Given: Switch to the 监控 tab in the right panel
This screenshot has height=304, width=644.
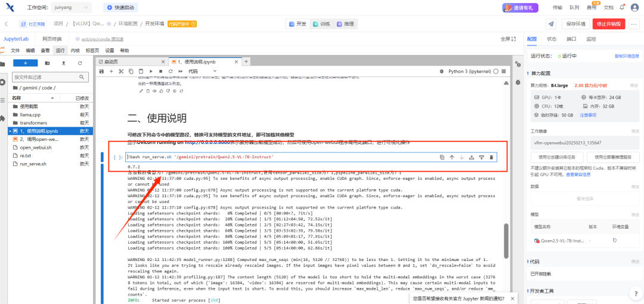Looking at the screenshot, I should point(591,39).
